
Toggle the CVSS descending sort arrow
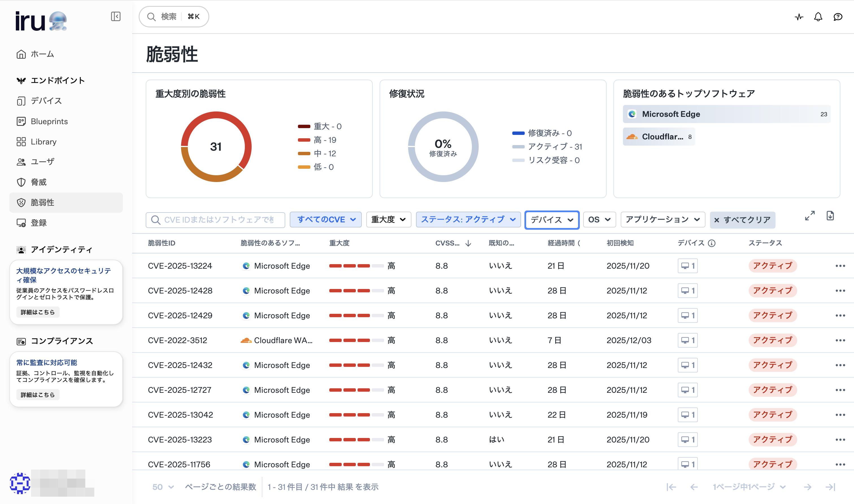[468, 243]
